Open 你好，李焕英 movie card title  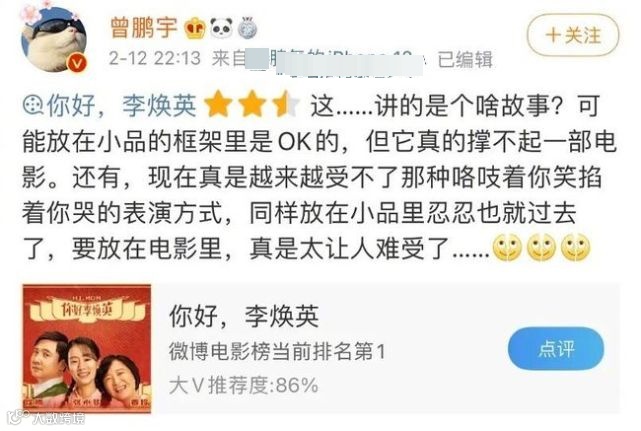[244, 316]
